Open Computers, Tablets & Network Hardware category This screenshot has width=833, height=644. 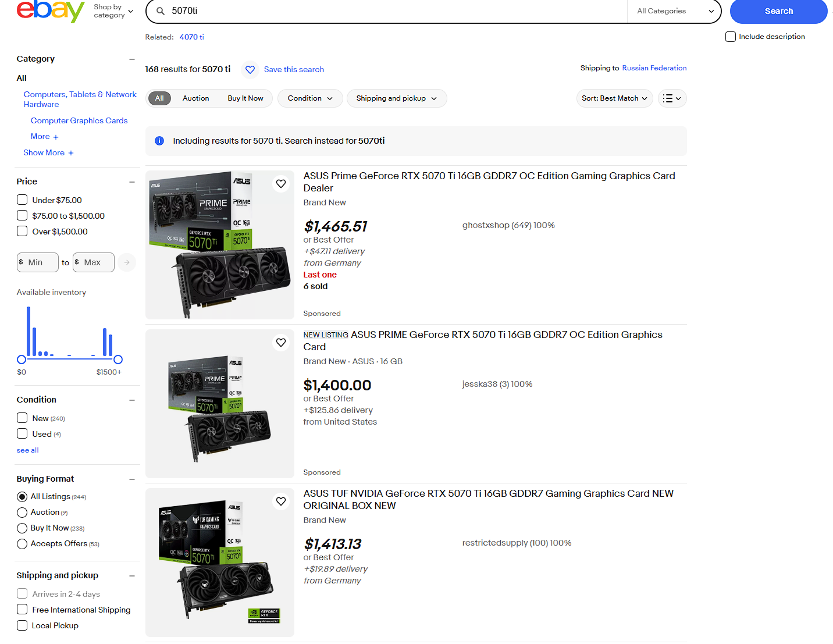pyautogui.click(x=80, y=99)
